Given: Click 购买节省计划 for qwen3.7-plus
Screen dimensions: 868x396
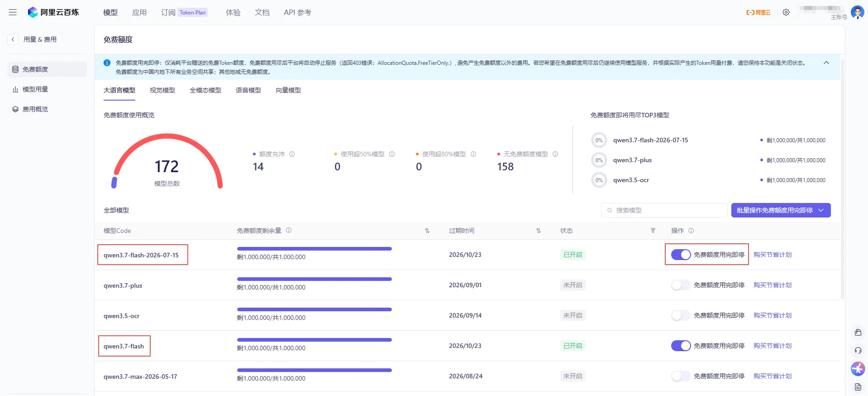Looking at the screenshot, I should 773,285.
